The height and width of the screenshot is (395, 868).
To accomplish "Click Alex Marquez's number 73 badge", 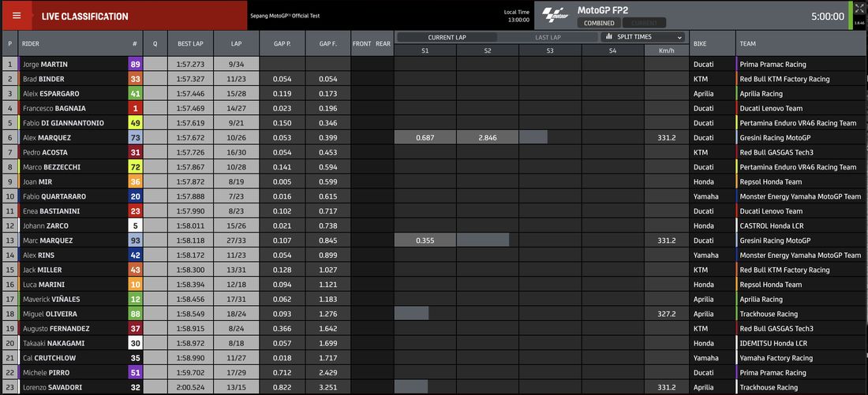I will click(x=135, y=138).
